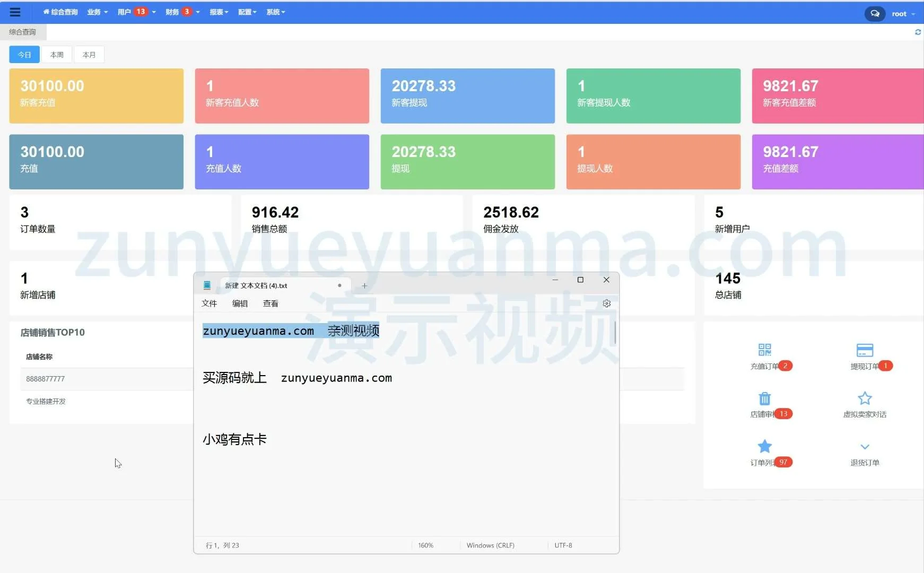Click the return orders chevron icon
Viewport: 924px width, 573px height.
[x=865, y=447]
